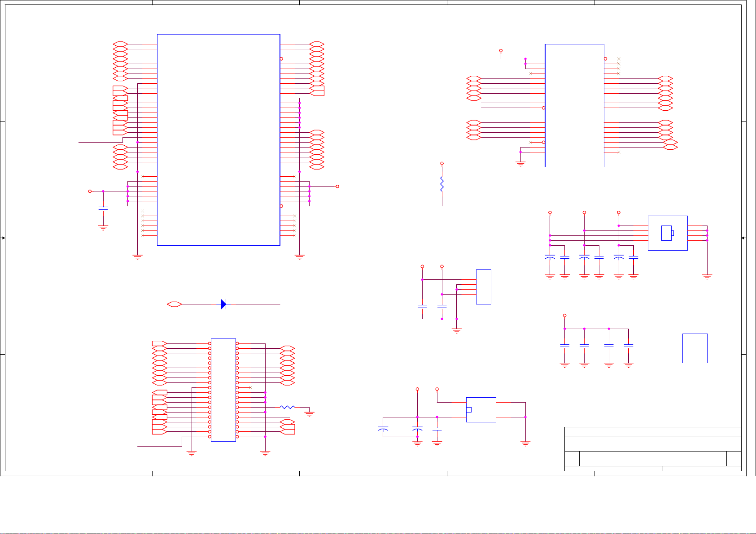The width and height of the screenshot is (756, 534).
Task: Select the horizontal resistor wired to ground
Action: pyautogui.click(x=287, y=407)
